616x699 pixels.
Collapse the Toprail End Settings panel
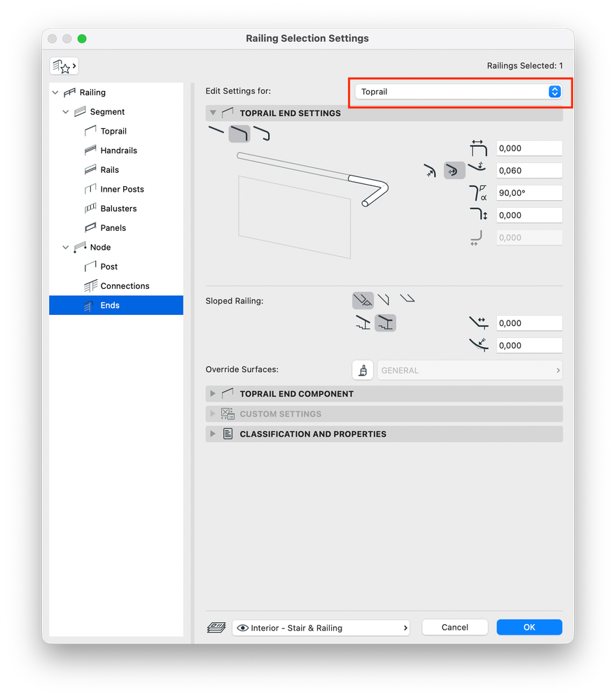click(x=213, y=113)
